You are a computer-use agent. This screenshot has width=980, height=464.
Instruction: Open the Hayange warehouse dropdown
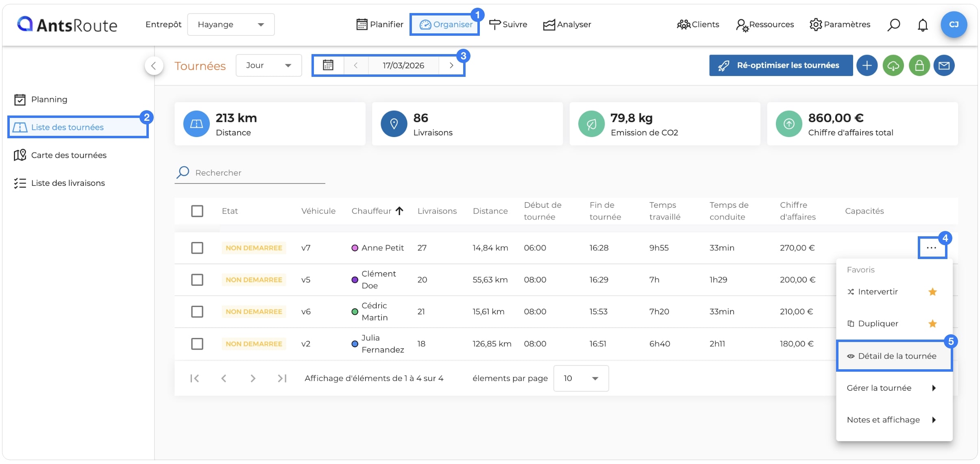pyautogui.click(x=231, y=24)
